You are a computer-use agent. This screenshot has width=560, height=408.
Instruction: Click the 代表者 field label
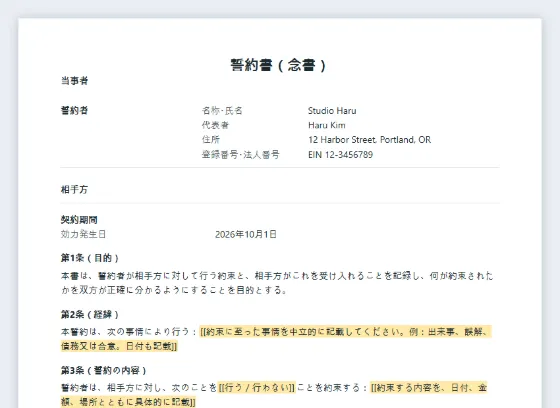coord(215,125)
